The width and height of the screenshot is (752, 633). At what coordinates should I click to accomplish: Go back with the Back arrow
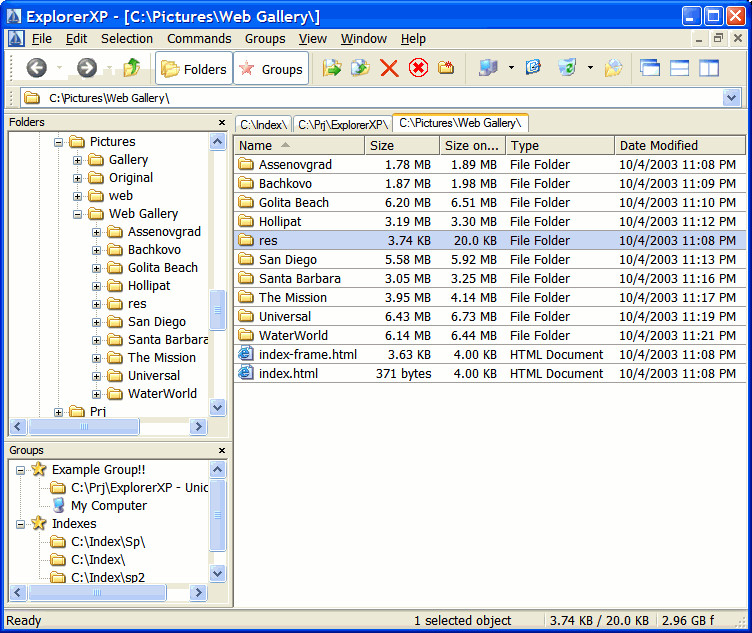pyautogui.click(x=36, y=68)
